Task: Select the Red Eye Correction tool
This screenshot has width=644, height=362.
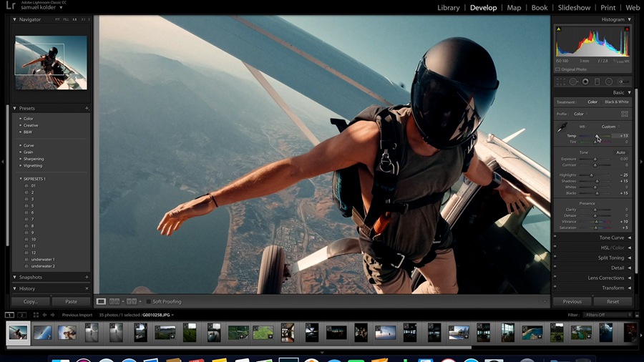Action: 585,82
